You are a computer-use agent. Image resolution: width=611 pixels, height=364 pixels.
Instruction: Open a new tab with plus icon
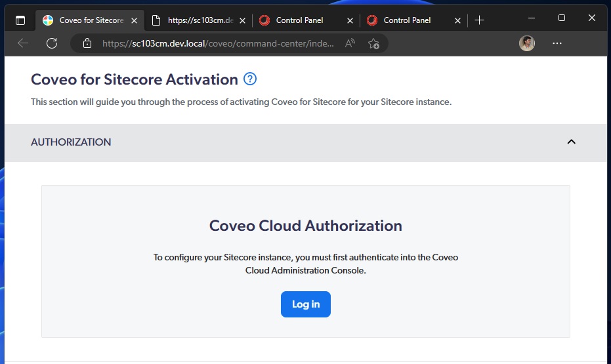pyautogui.click(x=479, y=20)
